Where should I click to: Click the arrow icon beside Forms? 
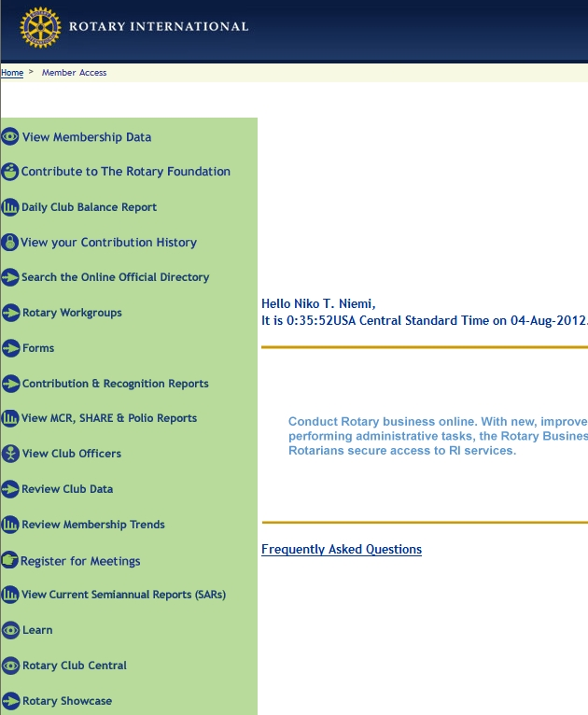[x=11, y=348]
